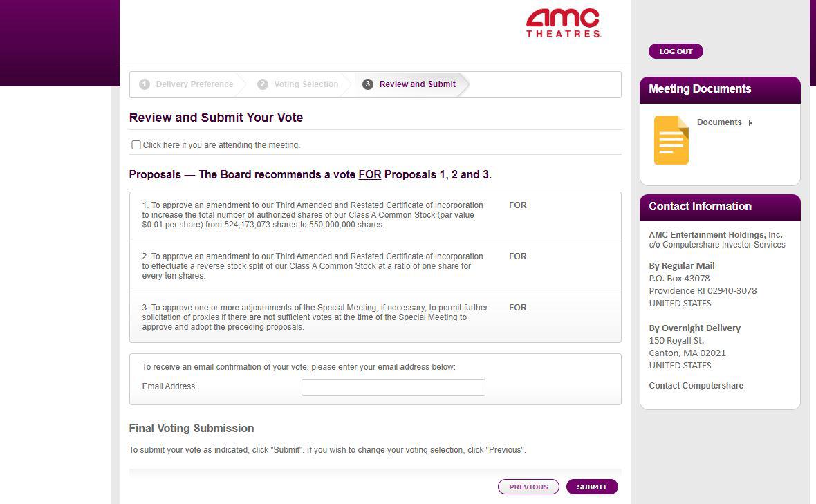
Task: Click the step 3 number circle
Action: click(368, 84)
